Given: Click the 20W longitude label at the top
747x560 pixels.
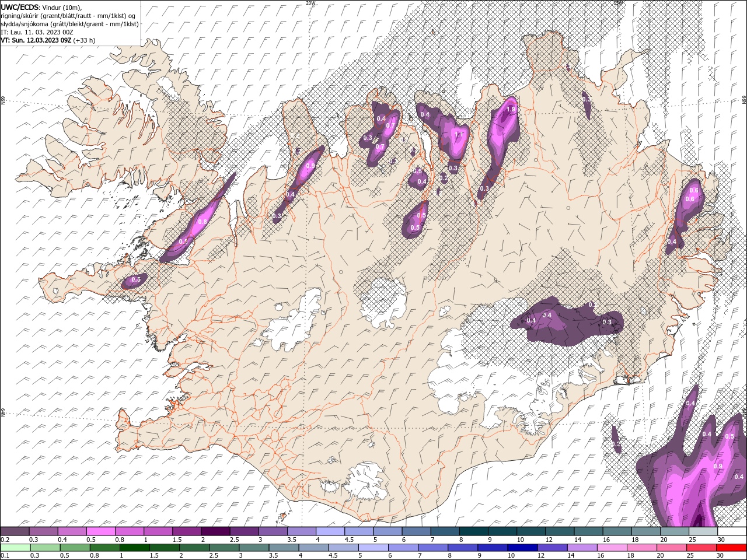Looking at the screenshot, I should click(310, 3).
